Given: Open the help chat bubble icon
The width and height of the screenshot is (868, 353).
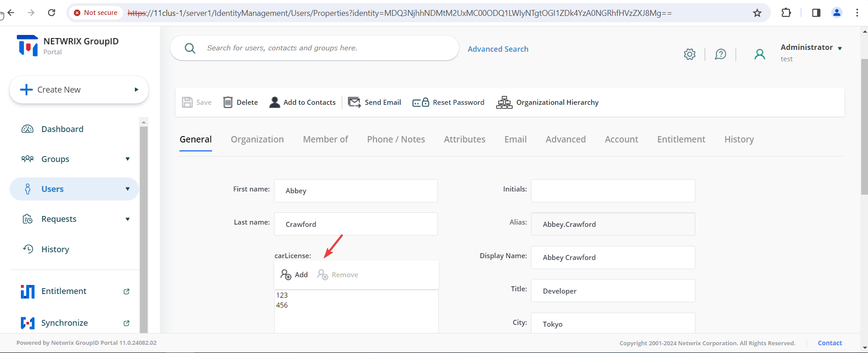Looking at the screenshot, I should pyautogui.click(x=720, y=54).
